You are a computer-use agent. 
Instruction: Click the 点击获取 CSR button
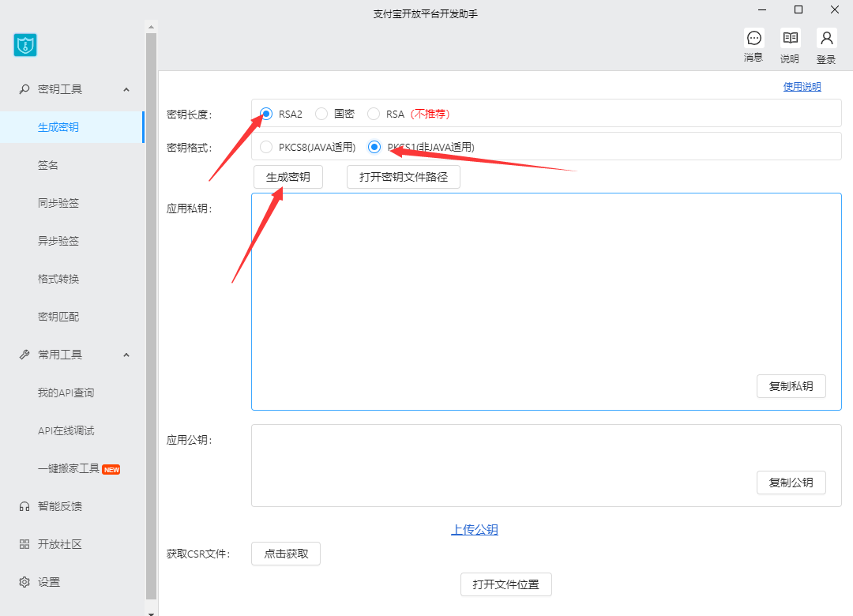286,554
